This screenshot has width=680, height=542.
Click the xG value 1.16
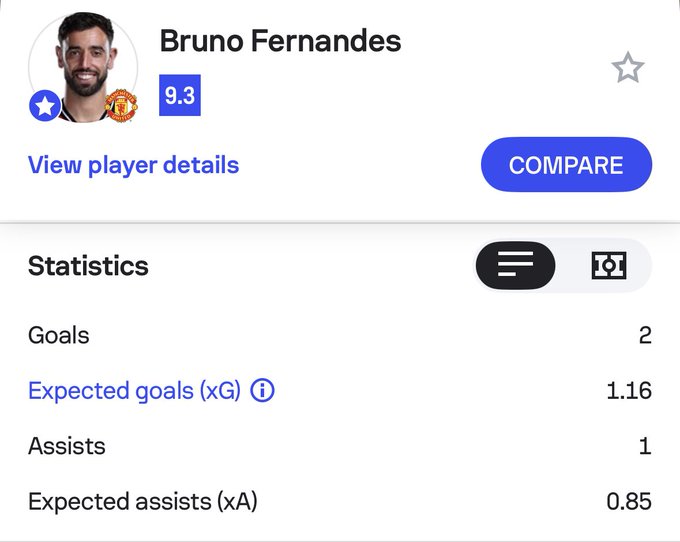coord(629,390)
